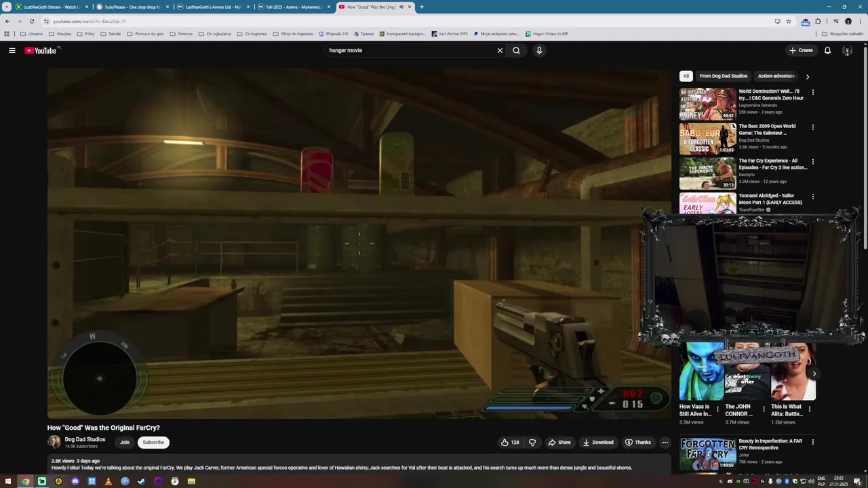Send Thanks to the creator
Image resolution: width=868 pixels, height=488 pixels.
(638, 442)
